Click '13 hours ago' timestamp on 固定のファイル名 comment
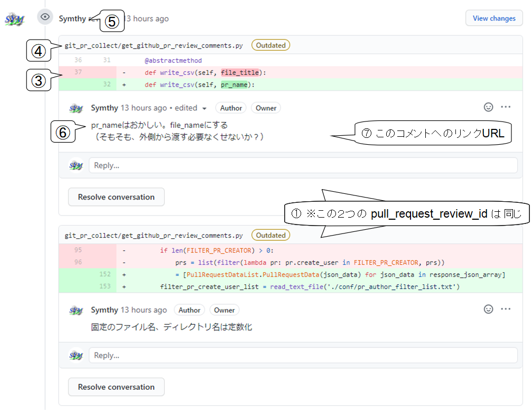The width and height of the screenshot is (532, 412). pos(144,310)
